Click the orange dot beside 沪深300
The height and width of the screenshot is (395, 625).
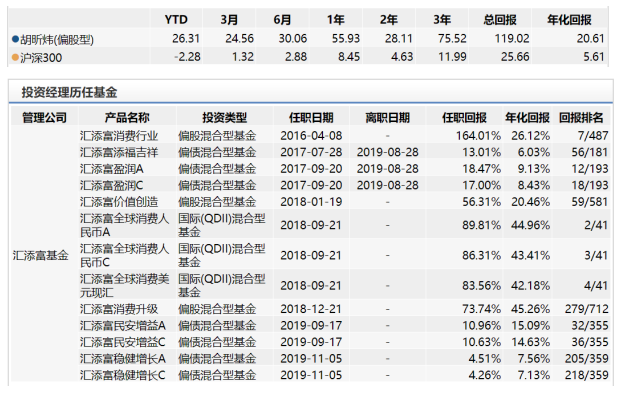[16, 57]
